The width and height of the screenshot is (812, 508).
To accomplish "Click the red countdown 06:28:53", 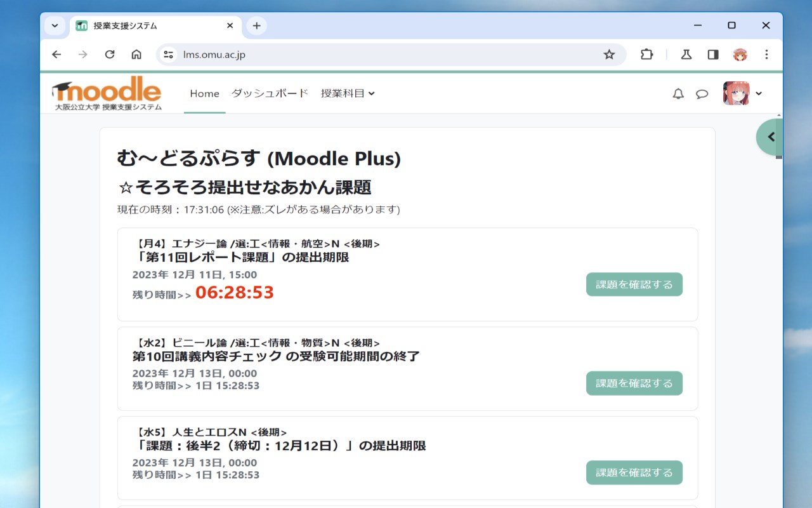I will pos(235,293).
